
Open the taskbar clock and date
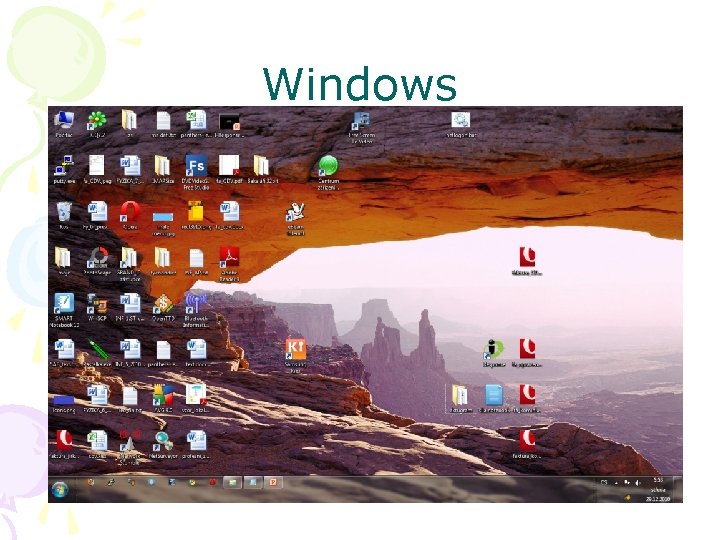click(658, 489)
